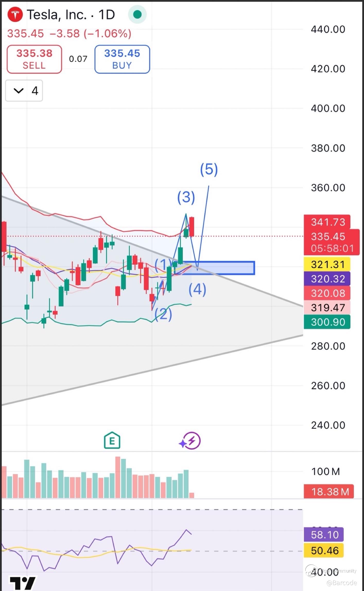The image size is (364, 591).
Task: Open the earnings E marker
Action: (x=112, y=440)
